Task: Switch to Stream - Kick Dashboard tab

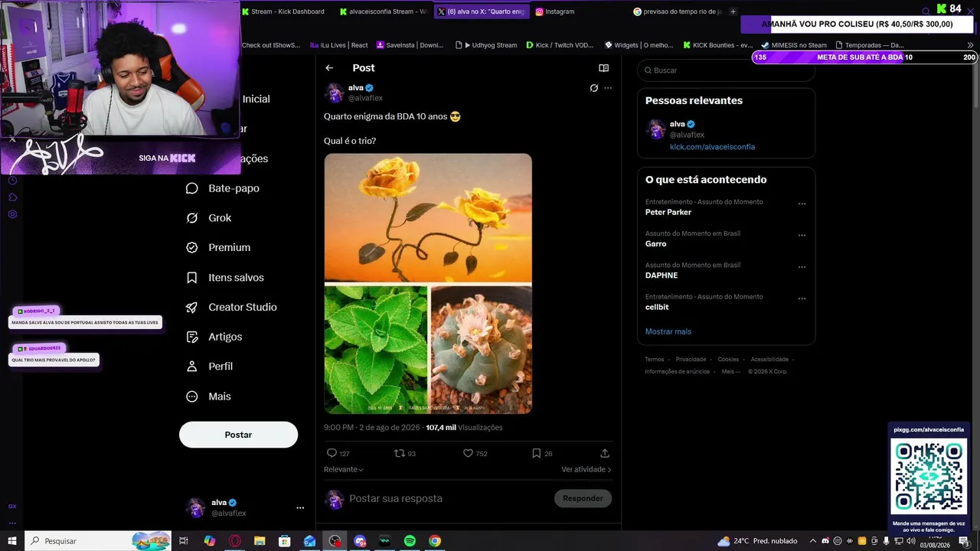Action: 286,11
